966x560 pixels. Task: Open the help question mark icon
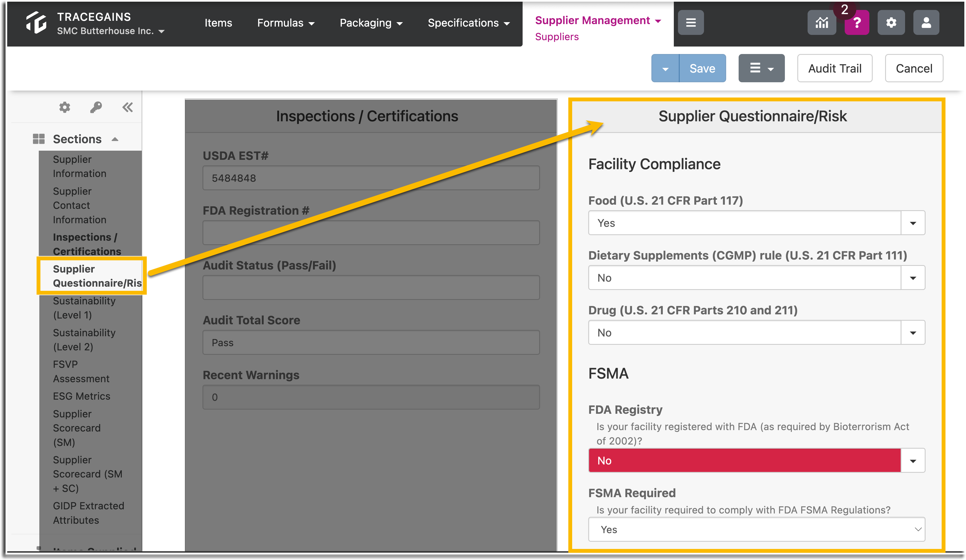click(x=857, y=23)
